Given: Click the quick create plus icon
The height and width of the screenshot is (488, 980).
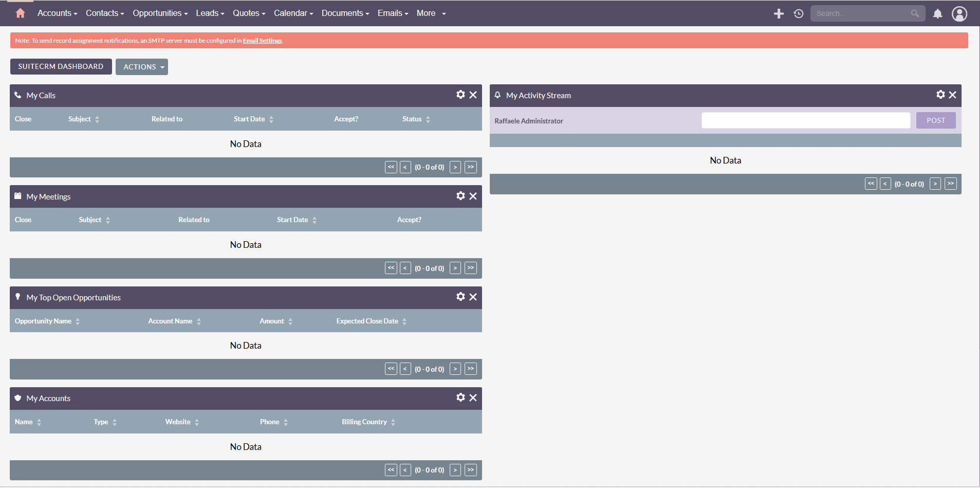Looking at the screenshot, I should tap(779, 14).
